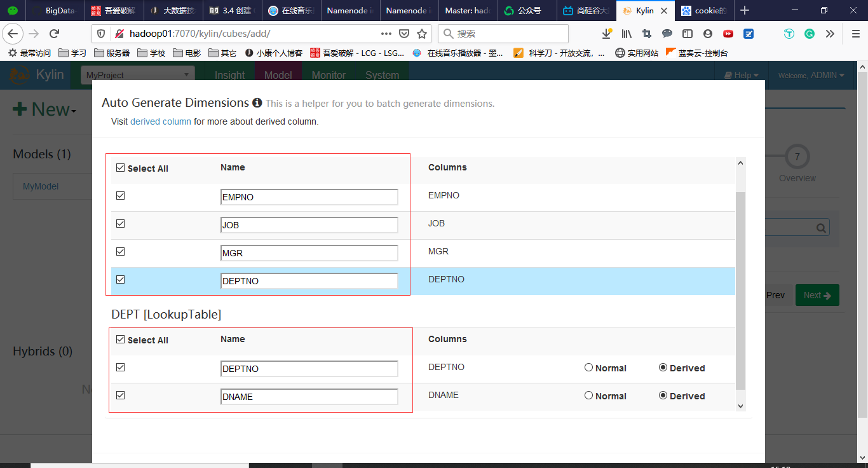Expand the Help dropdown menu
The image size is (868, 468).
coord(742,75)
